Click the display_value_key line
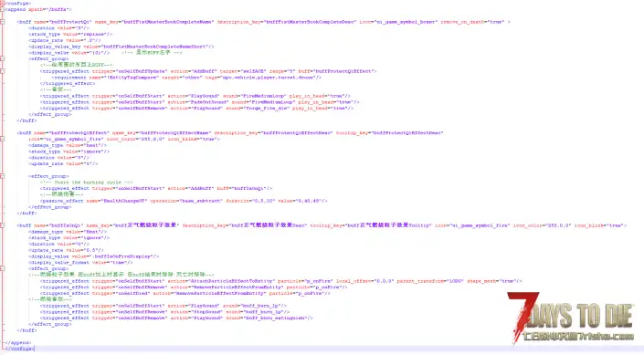This screenshot has width=644, height=355. (121, 47)
